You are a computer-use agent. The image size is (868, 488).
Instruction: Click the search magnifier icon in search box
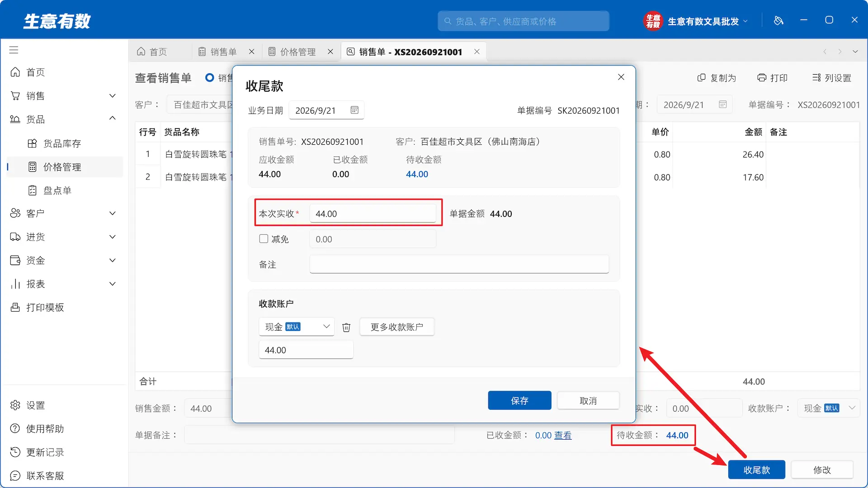pos(448,21)
